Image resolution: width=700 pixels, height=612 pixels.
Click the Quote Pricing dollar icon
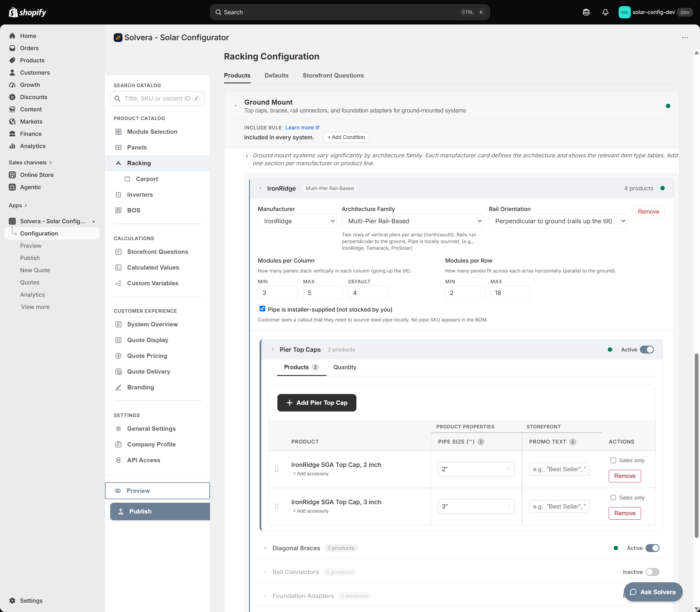click(x=118, y=356)
